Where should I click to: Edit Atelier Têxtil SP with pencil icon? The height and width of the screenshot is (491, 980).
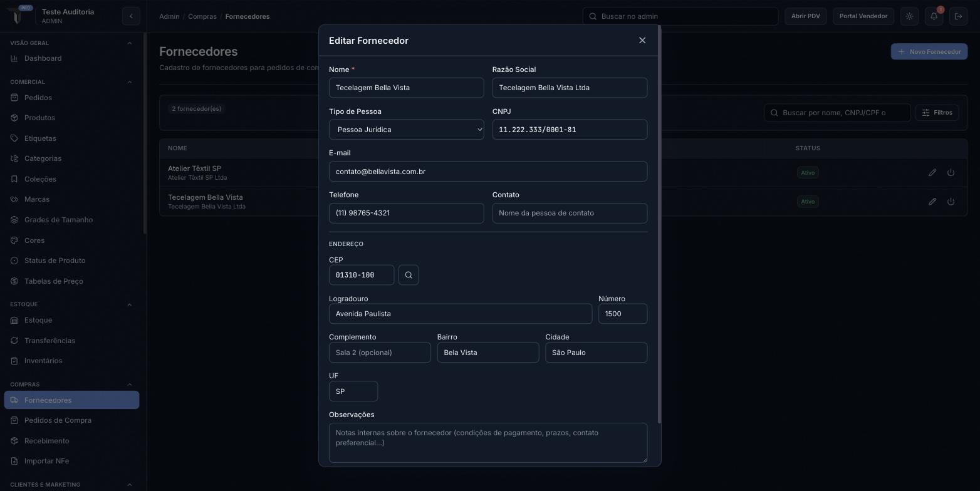pos(932,172)
